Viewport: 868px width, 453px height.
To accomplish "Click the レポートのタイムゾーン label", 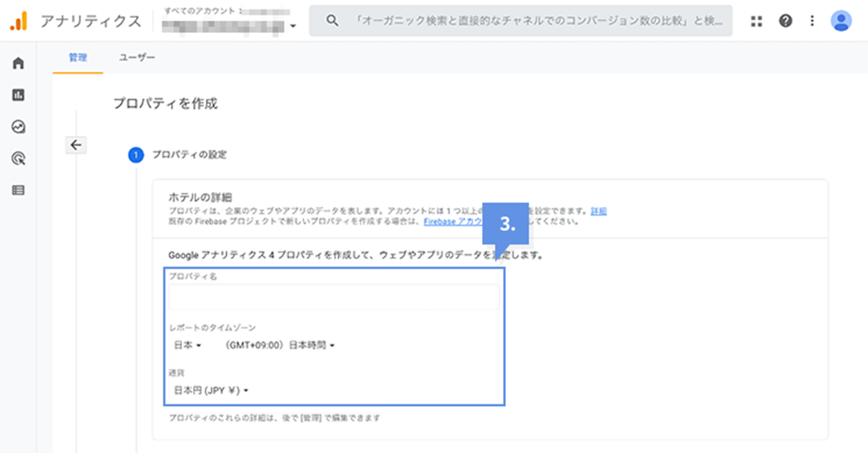I will click(x=212, y=328).
